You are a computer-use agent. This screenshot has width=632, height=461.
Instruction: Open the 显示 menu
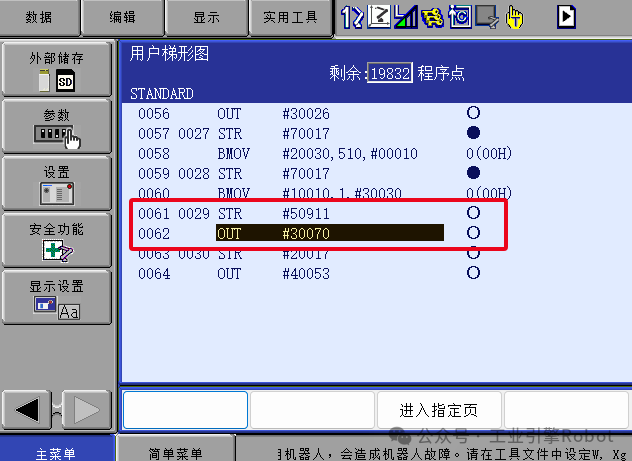click(x=206, y=17)
